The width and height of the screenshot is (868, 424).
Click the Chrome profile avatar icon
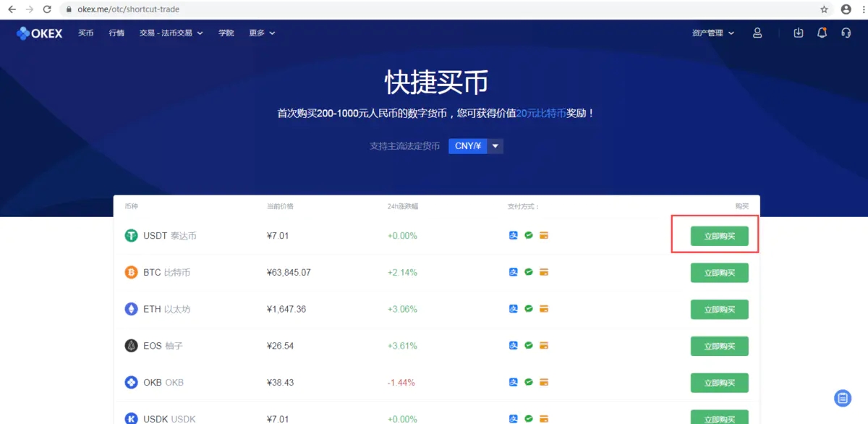[846, 9]
